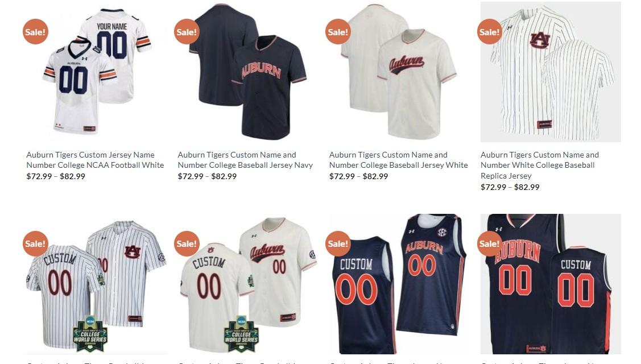Click Sale badge on baseball navy jersey
The width and height of the screenshot is (641, 364).
click(x=187, y=31)
